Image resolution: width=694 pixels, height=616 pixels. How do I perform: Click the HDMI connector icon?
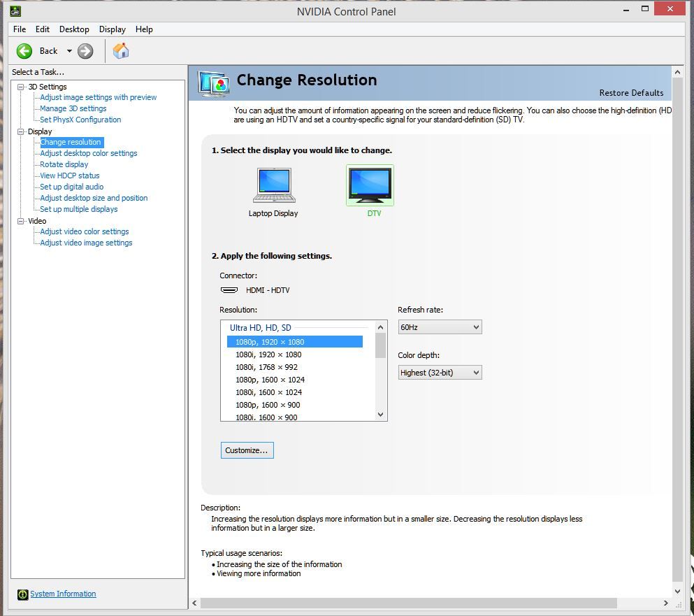pos(229,290)
